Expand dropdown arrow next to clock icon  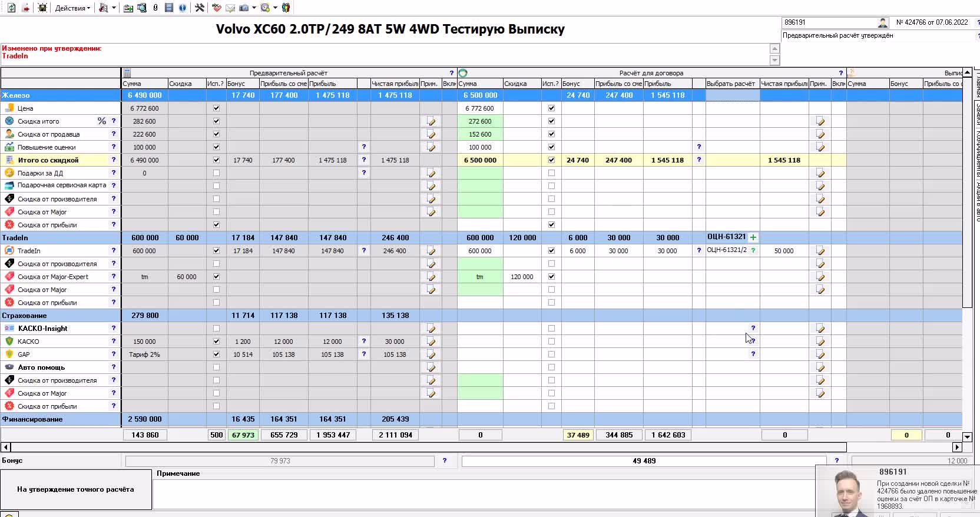275,8
